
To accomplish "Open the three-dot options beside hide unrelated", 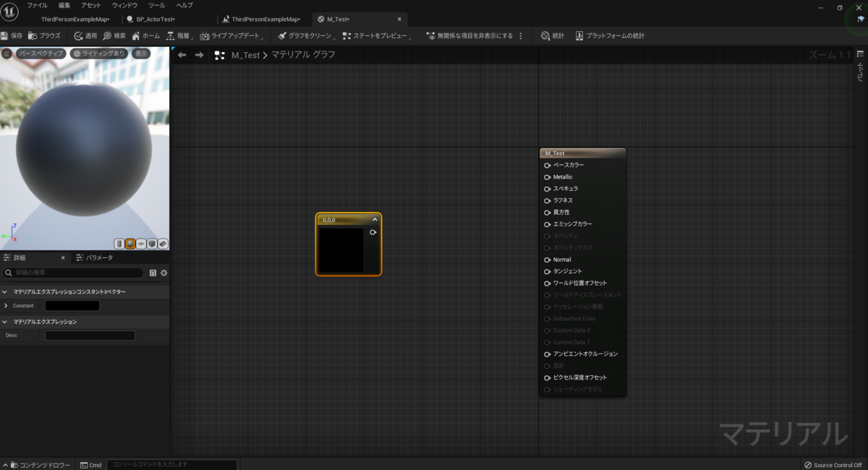I will (x=521, y=35).
